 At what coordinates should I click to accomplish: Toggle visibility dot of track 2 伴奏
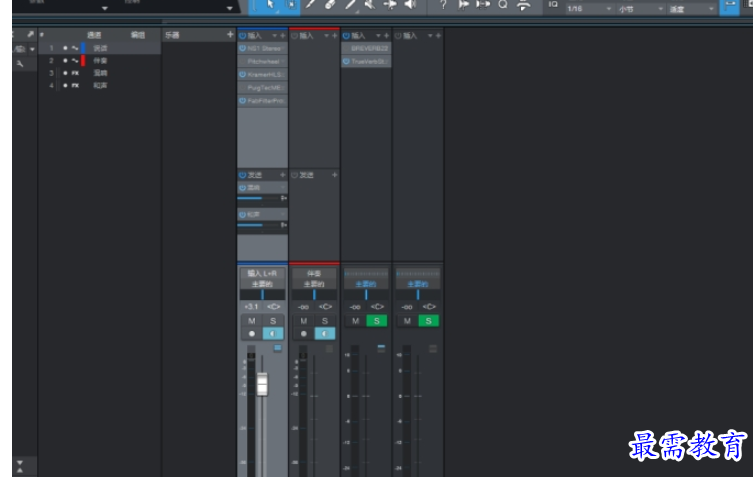[65, 61]
